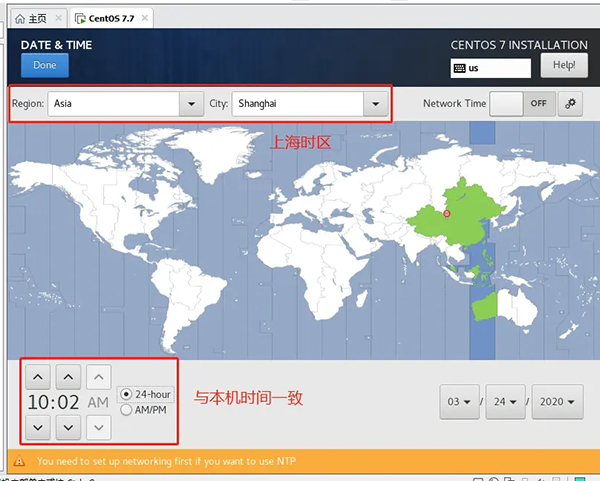Click the hour increase up arrow
The height and width of the screenshot is (481, 600).
point(37,377)
